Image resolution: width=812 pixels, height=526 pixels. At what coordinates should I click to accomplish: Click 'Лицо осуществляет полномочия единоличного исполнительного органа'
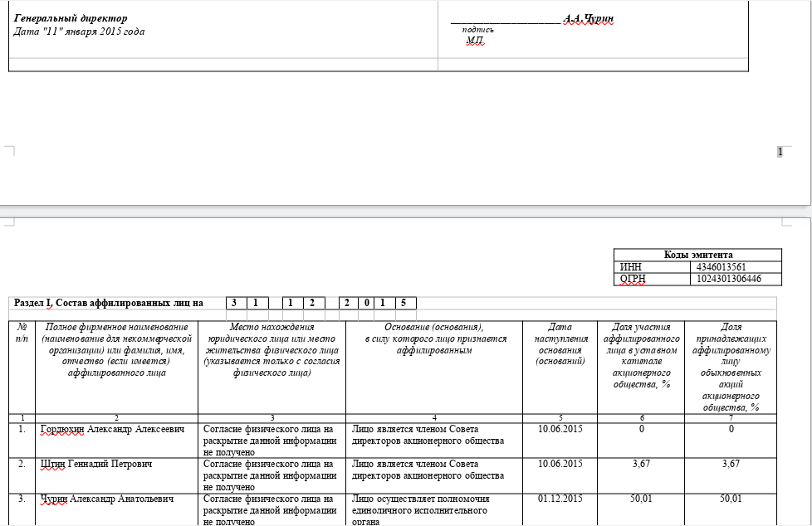pyautogui.click(x=420, y=510)
